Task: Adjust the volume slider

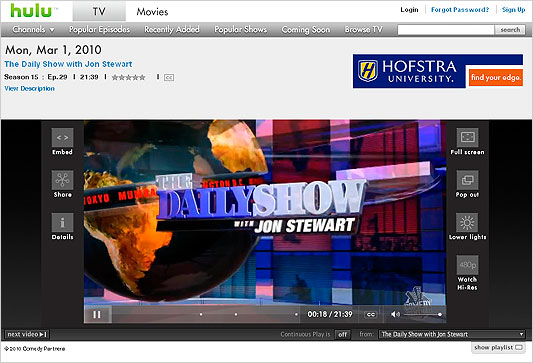Action: pyautogui.click(x=422, y=315)
